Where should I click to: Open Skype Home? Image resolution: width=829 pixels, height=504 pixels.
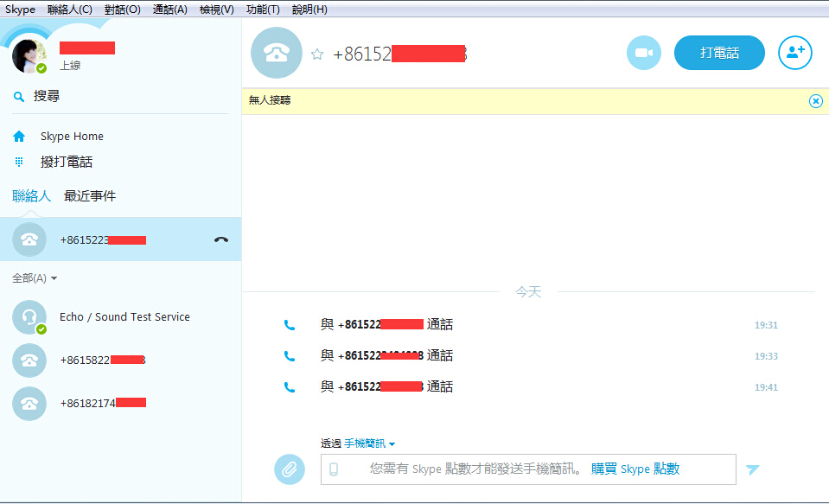pos(71,137)
